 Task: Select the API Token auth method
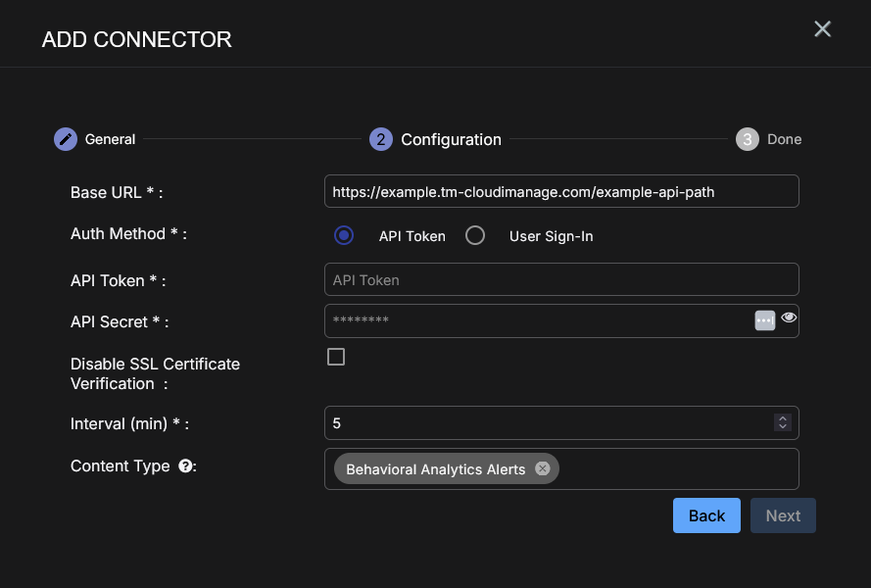344,236
